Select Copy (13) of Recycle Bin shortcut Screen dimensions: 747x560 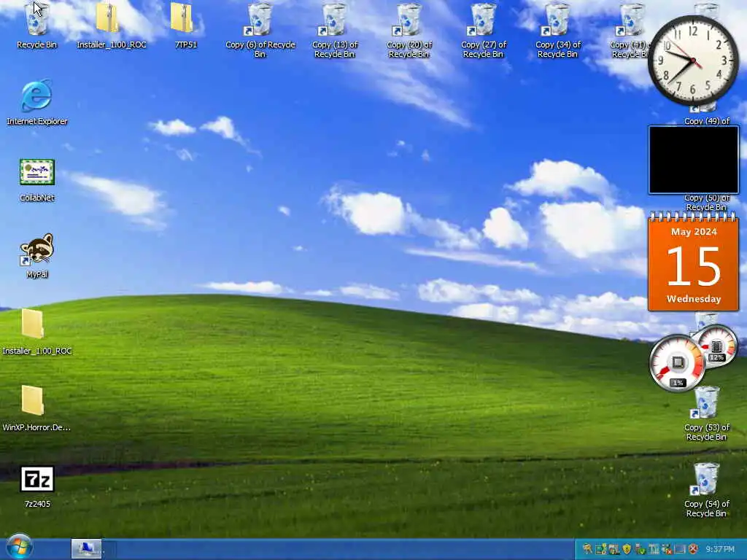click(x=334, y=30)
